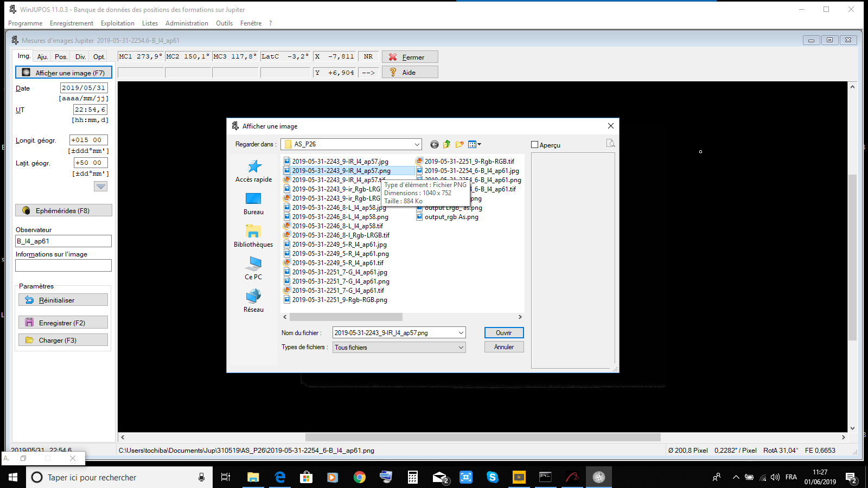This screenshot has width=868, height=488.
Task: Click the Informations sur l'image field
Action: (x=63, y=265)
